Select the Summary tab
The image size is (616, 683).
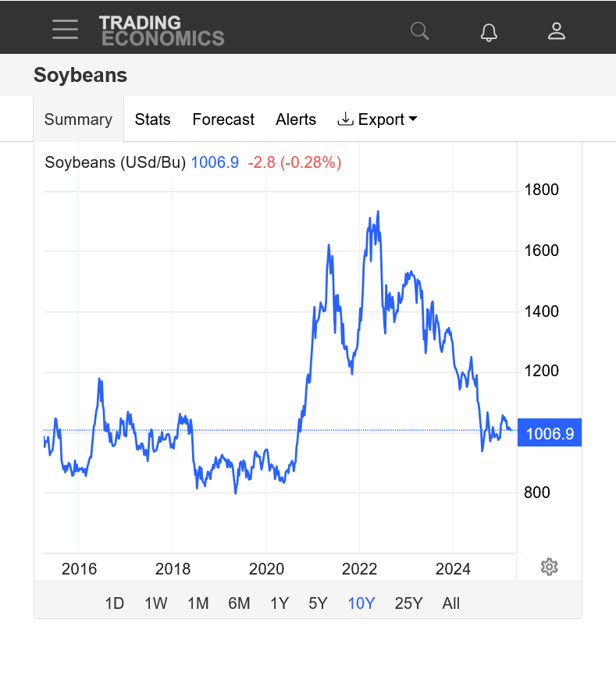(x=78, y=119)
